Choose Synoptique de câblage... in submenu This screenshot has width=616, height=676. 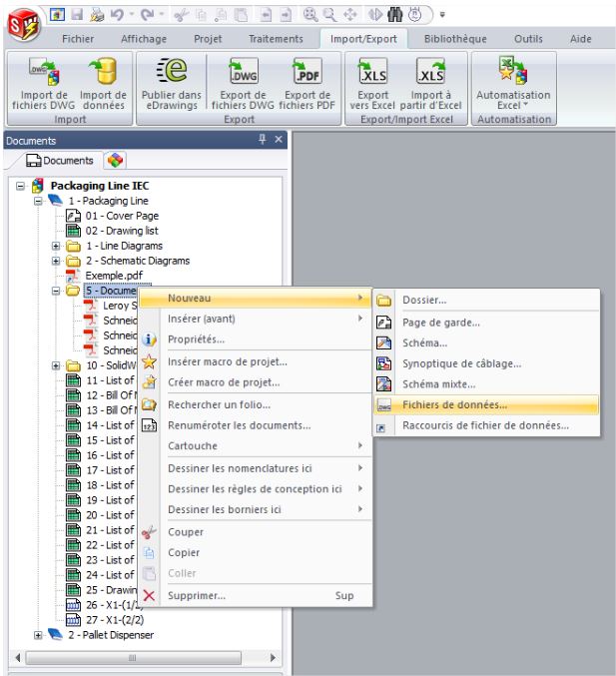(486, 363)
